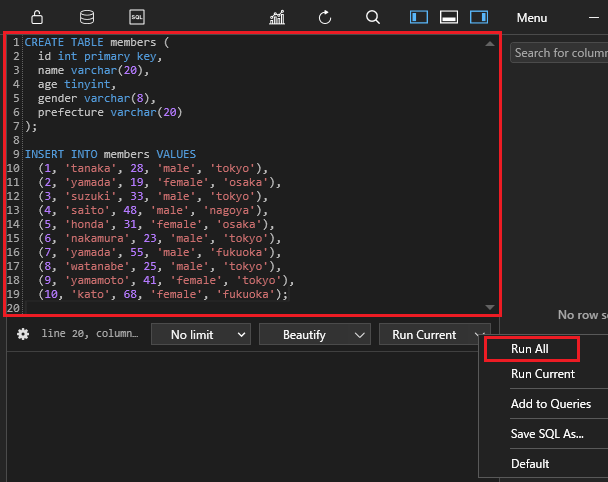Click the line 20, column indicator
This screenshot has width=608, height=482.
[90, 333]
